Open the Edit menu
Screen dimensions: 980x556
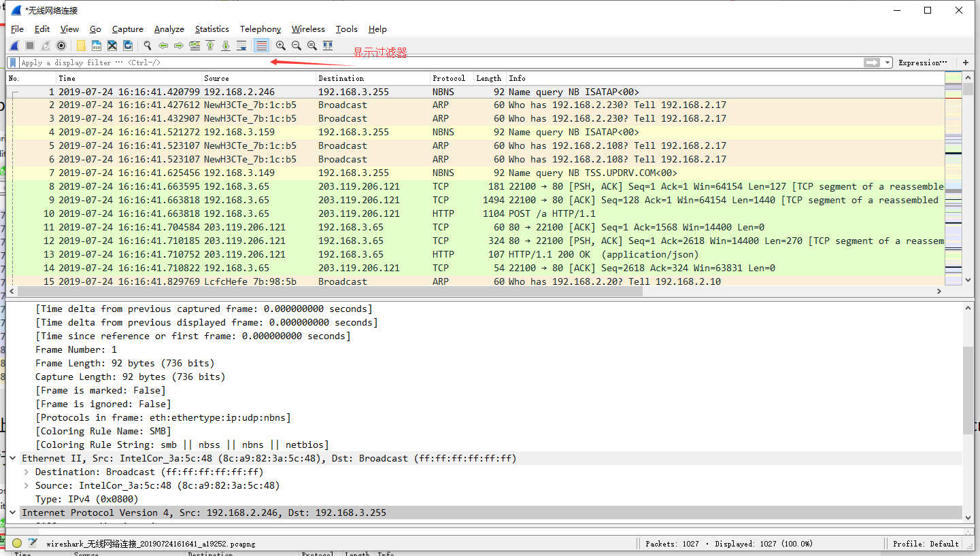point(42,29)
